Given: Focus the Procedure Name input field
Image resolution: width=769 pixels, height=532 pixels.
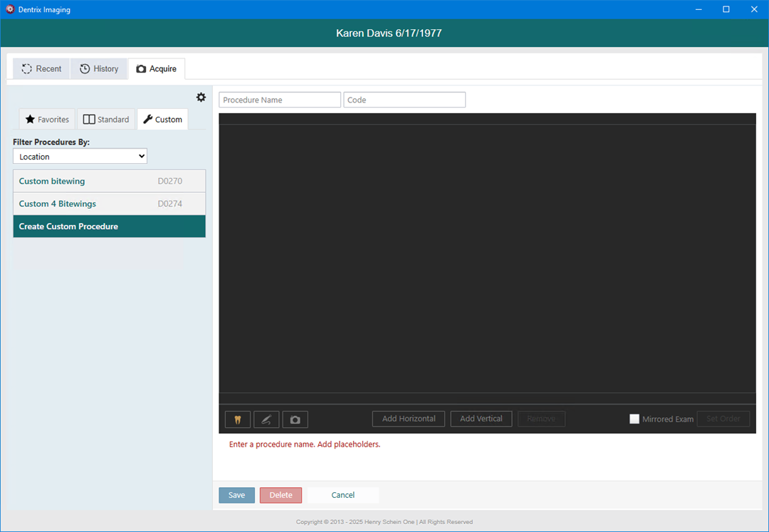Looking at the screenshot, I should coord(280,100).
